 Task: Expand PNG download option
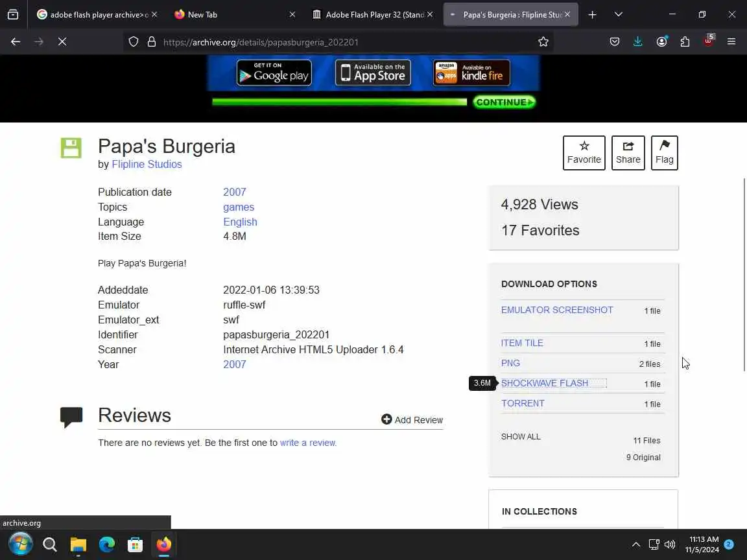click(x=510, y=363)
